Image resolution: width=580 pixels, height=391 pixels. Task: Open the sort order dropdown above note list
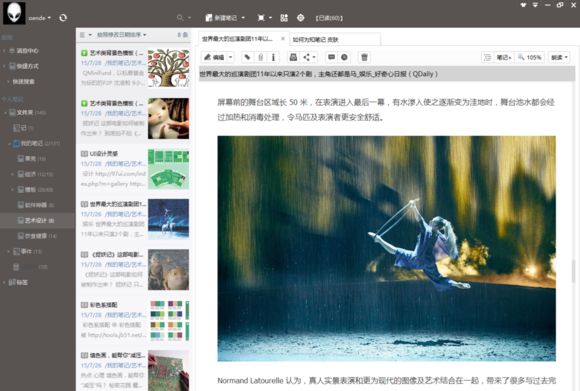tap(122, 35)
